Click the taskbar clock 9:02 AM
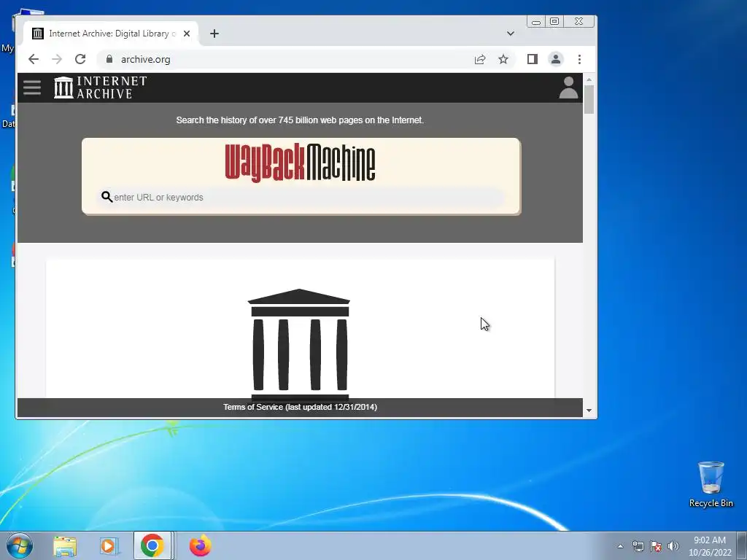Screen dimensions: 747x560 [x=709, y=540]
